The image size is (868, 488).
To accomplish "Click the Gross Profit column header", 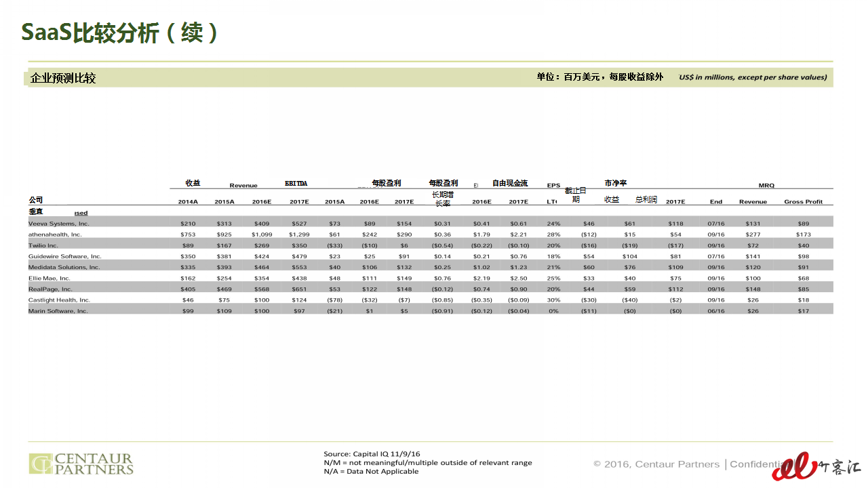I will click(804, 201).
